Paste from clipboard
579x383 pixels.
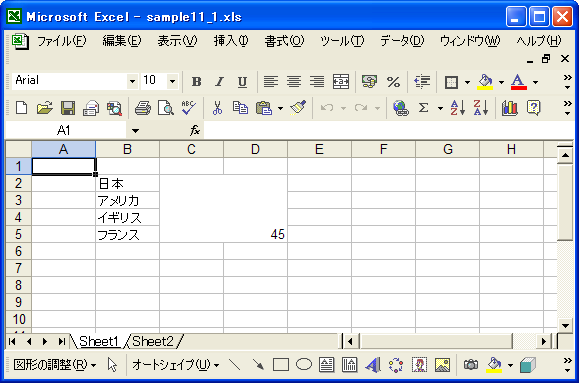tap(264, 108)
